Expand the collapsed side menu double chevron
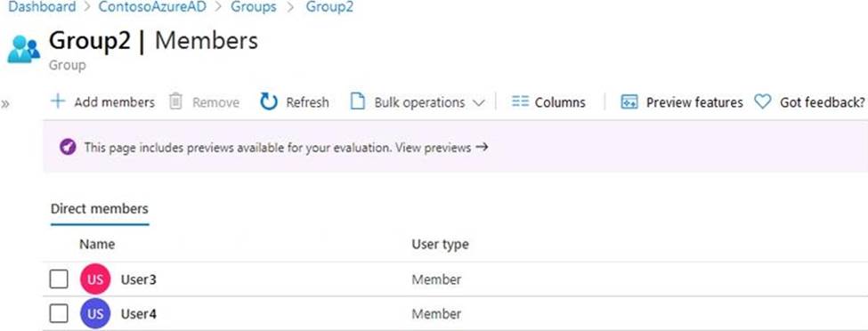This screenshot has height=331, width=868. (5, 103)
